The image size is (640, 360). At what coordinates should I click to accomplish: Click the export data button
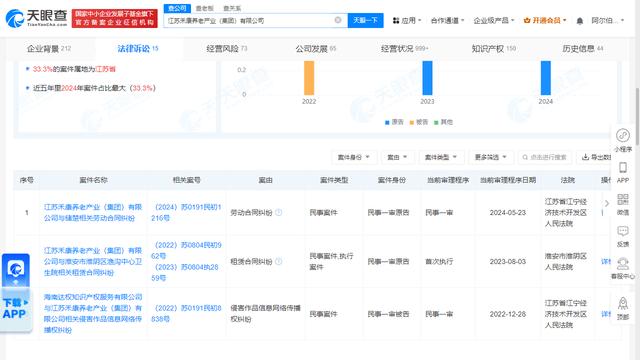tap(596, 157)
